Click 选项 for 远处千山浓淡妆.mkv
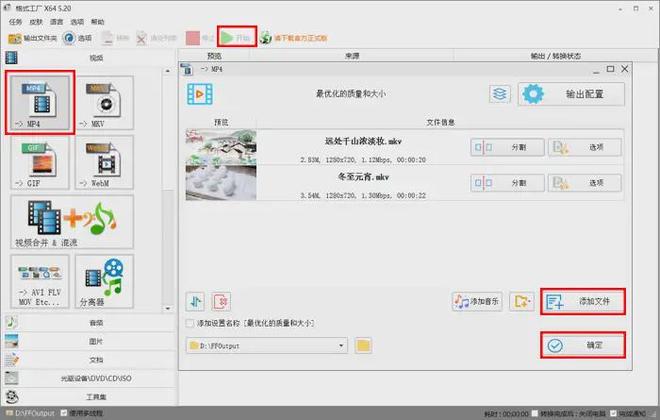Screen dimensions: 660x420 pos(585,147)
